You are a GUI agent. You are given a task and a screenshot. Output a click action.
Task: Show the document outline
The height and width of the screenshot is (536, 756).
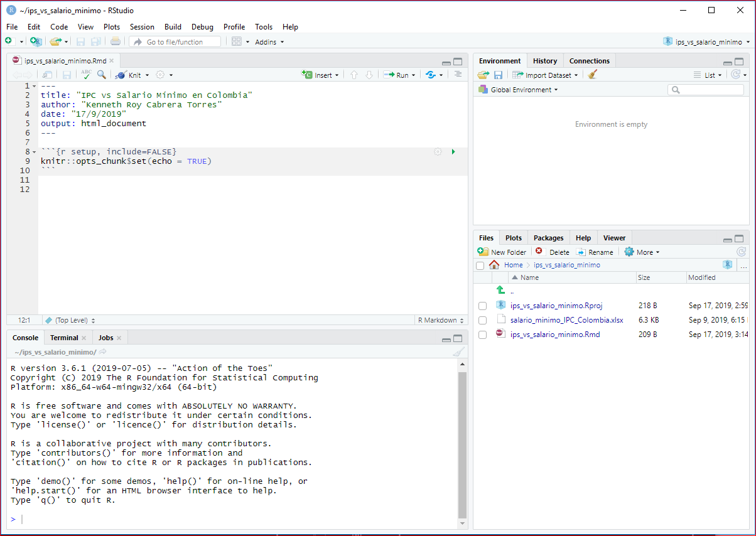pos(458,74)
